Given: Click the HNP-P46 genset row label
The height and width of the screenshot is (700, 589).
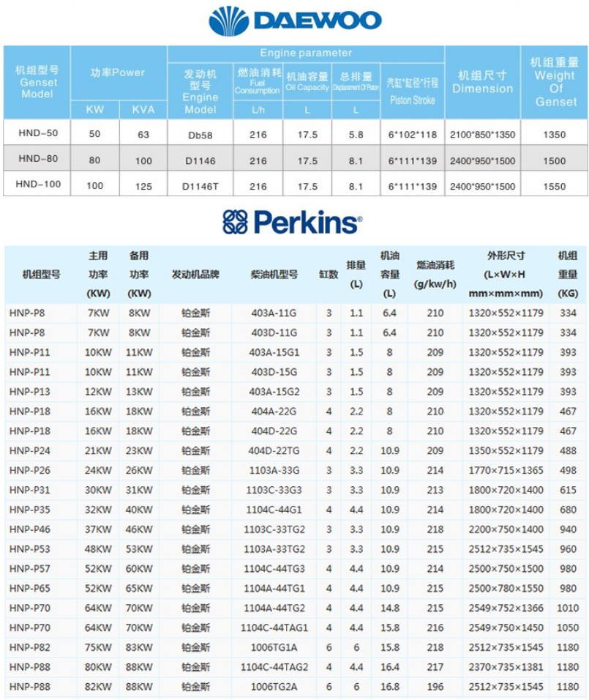Looking at the screenshot, I should (30, 529).
